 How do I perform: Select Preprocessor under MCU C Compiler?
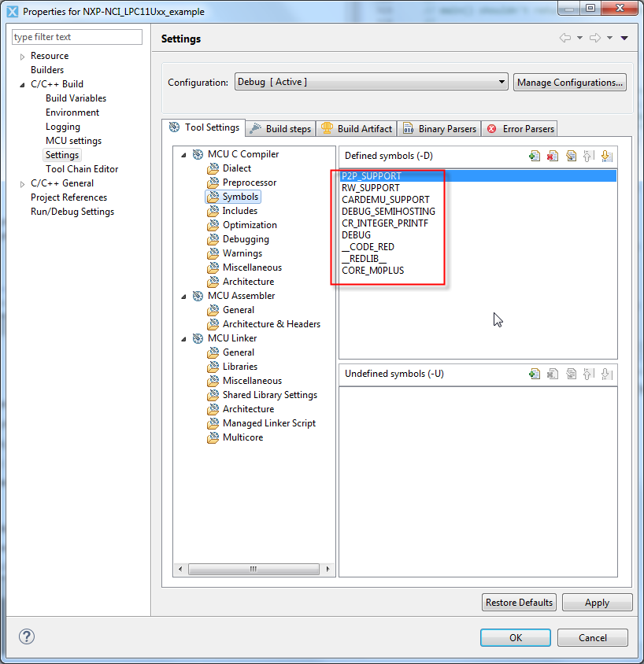[250, 183]
